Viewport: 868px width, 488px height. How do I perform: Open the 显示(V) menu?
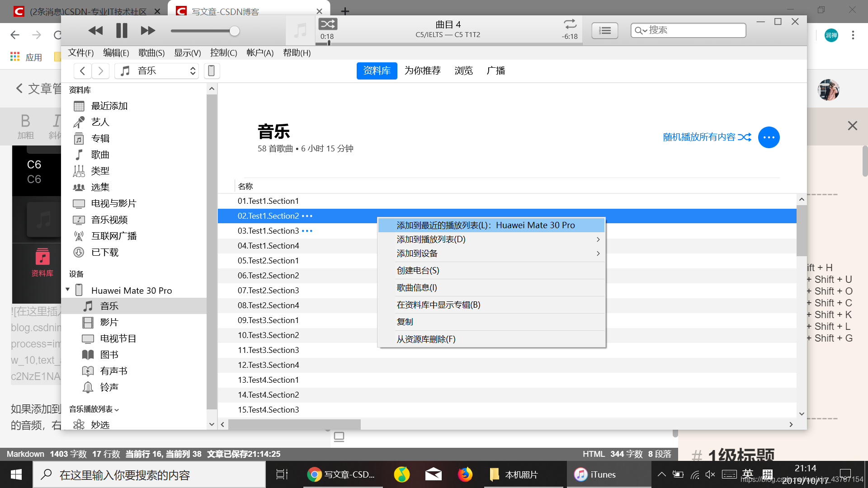[x=188, y=53]
